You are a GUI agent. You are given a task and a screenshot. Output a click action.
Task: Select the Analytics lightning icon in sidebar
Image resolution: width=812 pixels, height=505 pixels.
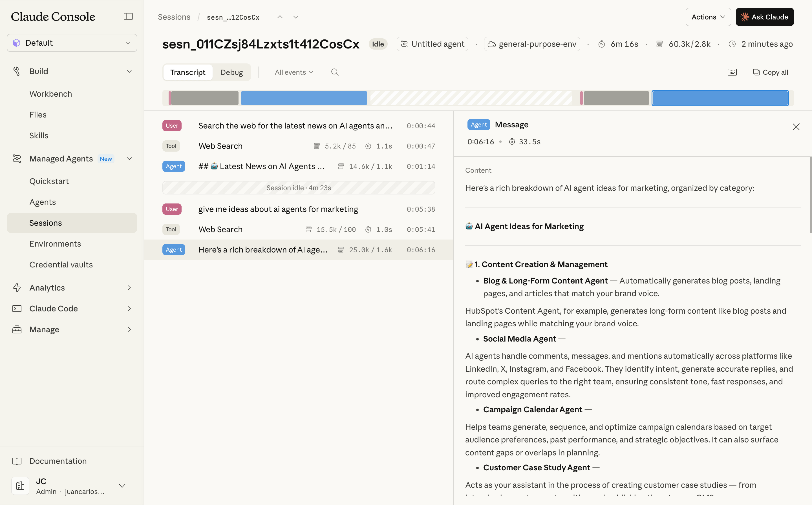(17, 287)
